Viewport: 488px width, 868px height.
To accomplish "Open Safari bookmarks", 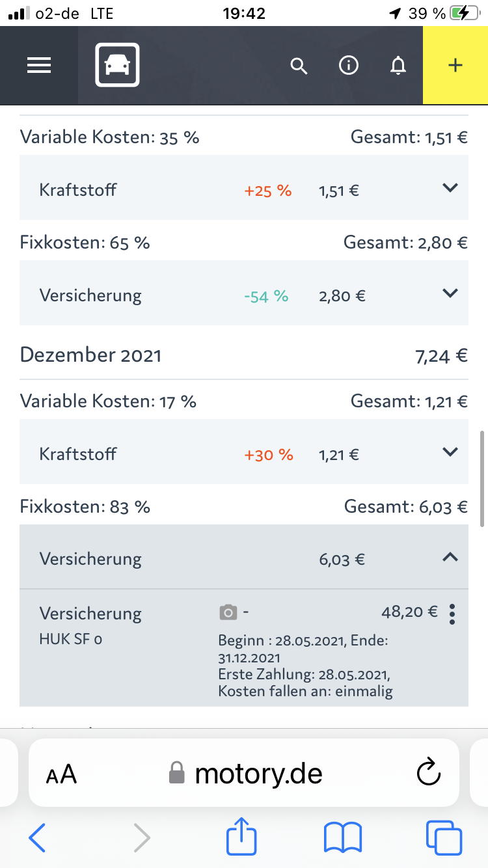I will tap(343, 838).
